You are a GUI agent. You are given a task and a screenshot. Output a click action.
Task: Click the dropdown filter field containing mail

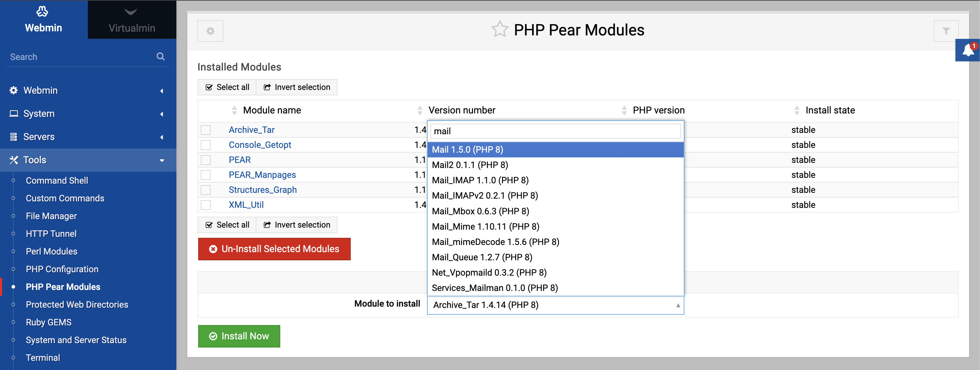pos(555,131)
